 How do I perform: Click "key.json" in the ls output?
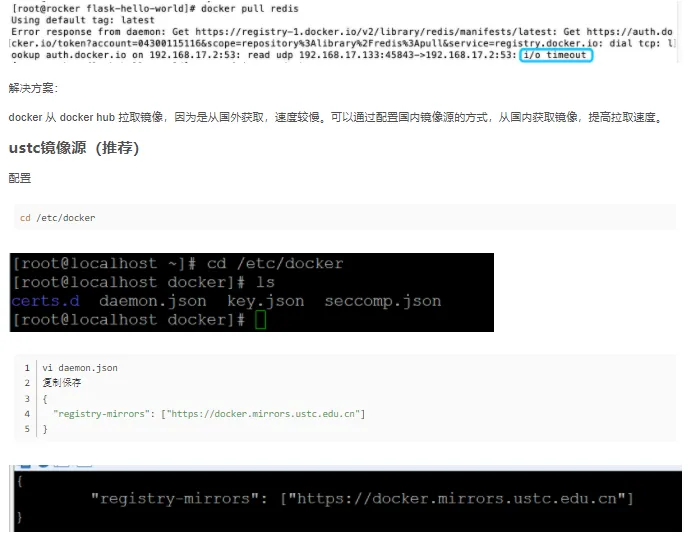(265, 301)
